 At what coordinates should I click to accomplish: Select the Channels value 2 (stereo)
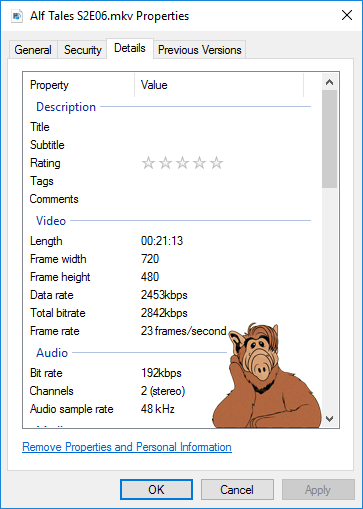click(163, 391)
